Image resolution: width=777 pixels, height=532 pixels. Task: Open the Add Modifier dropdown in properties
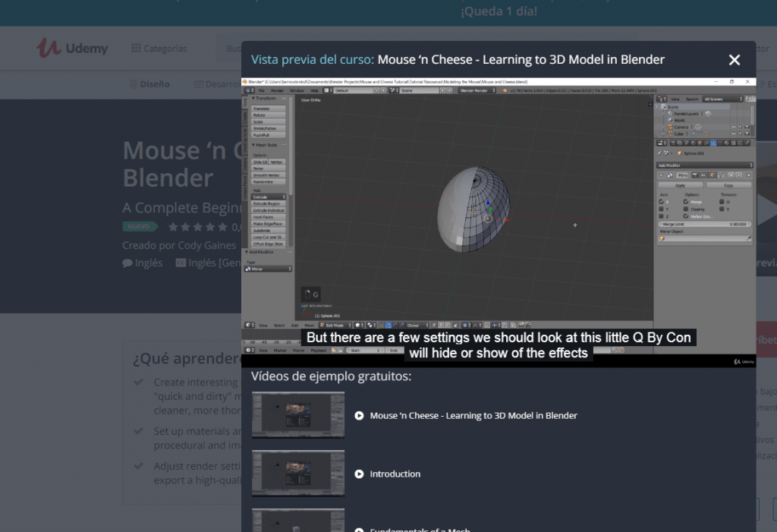pos(705,165)
